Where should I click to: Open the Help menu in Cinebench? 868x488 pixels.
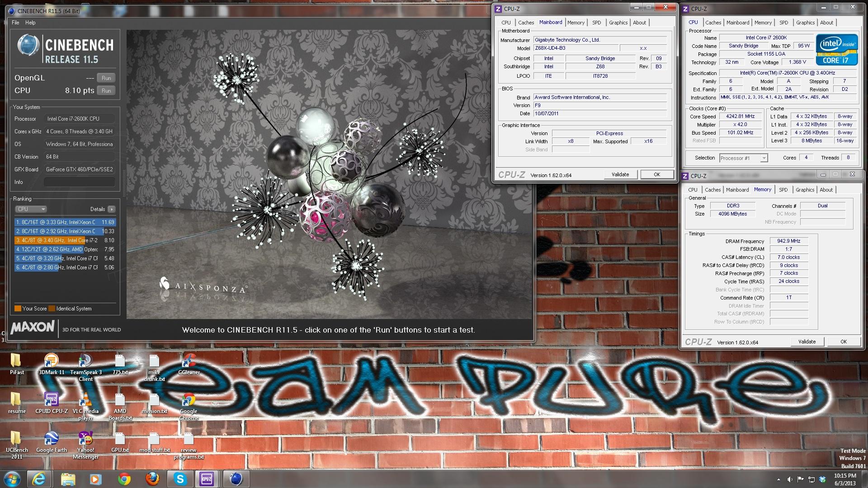pyautogui.click(x=30, y=23)
